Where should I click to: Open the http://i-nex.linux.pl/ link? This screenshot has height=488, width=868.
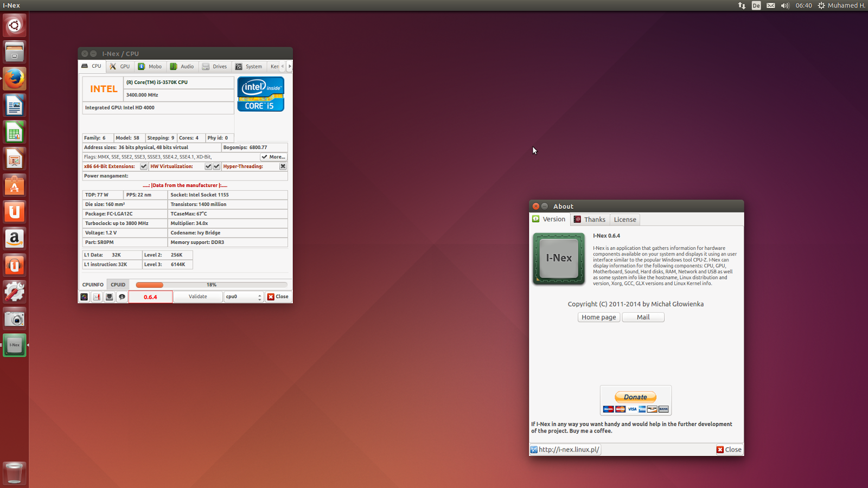(x=565, y=450)
